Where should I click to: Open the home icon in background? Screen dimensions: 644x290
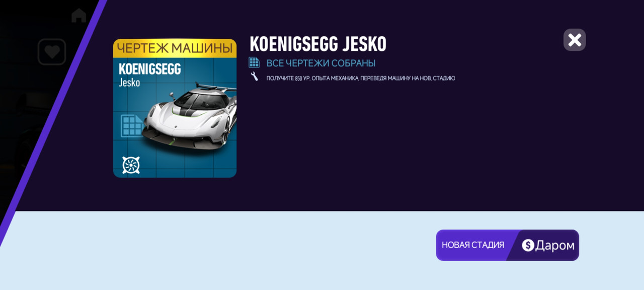78,16
